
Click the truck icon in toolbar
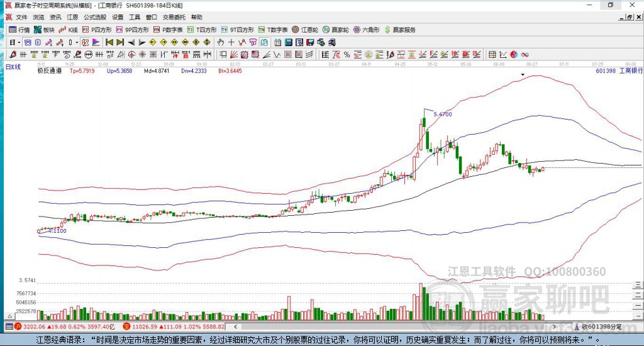click(332, 42)
